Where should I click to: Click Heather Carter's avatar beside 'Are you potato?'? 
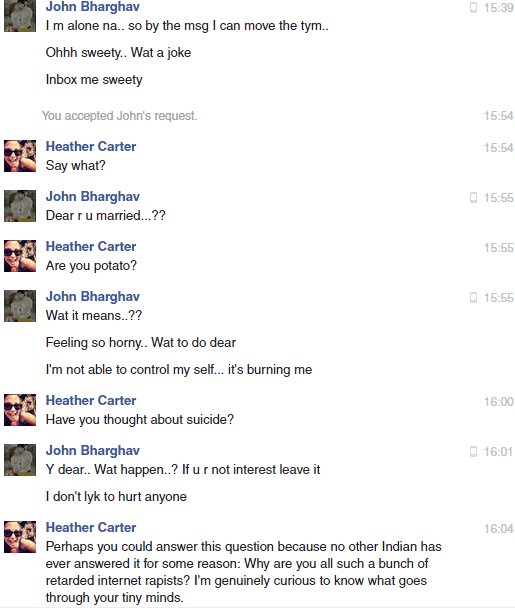tap(20, 256)
